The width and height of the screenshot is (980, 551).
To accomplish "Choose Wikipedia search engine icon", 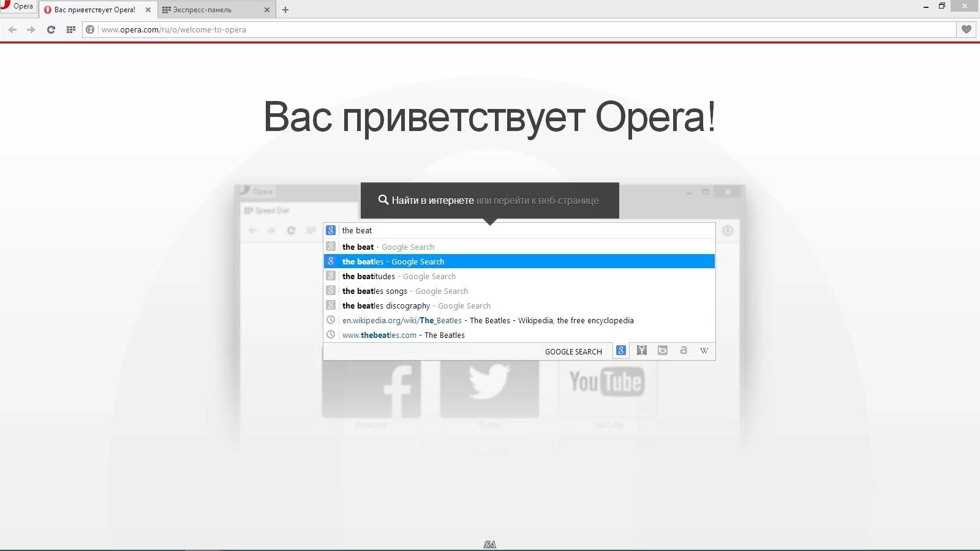I will point(704,351).
